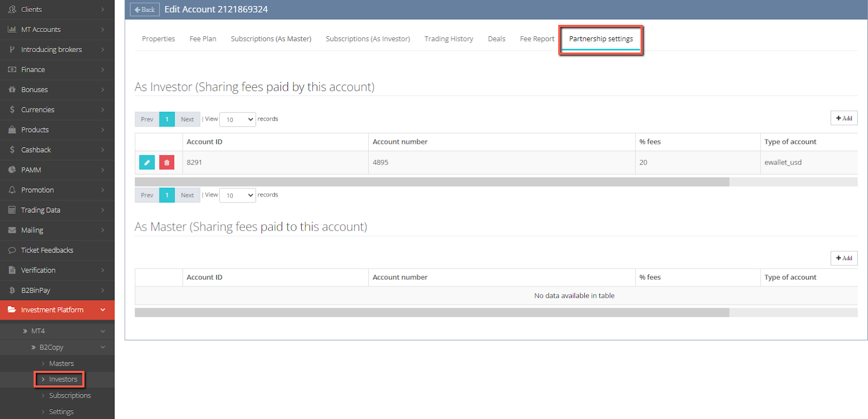Viewport: 868px width, 419px height.
Task: Click top Prev pagination button
Action: (x=147, y=119)
